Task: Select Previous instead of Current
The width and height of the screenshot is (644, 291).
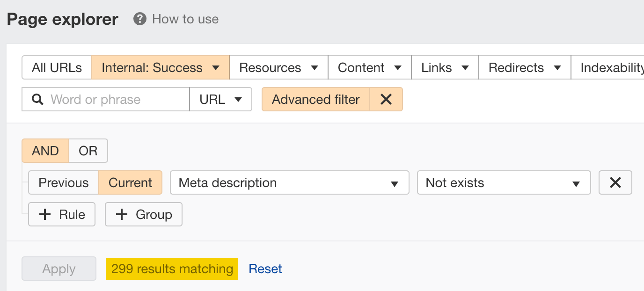Action: point(63,182)
